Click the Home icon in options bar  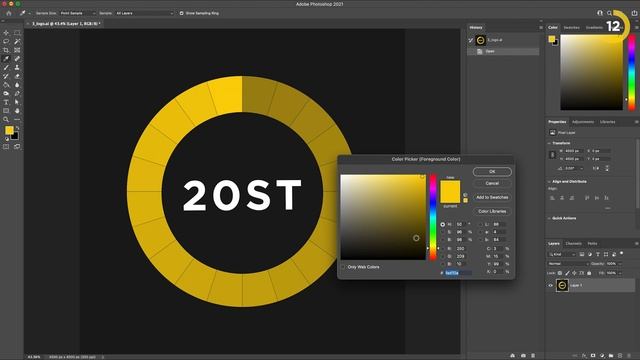(9, 13)
